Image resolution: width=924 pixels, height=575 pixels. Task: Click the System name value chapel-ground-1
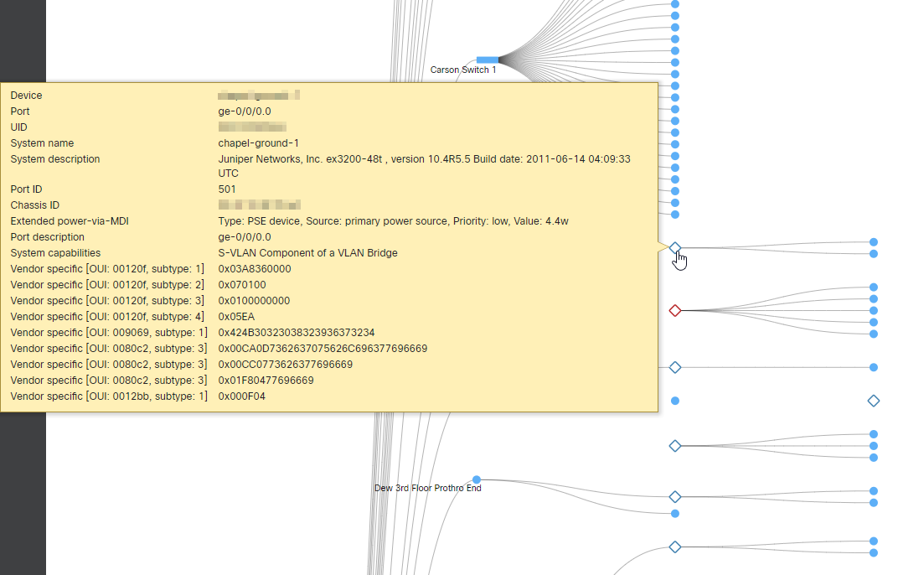[258, 143]
